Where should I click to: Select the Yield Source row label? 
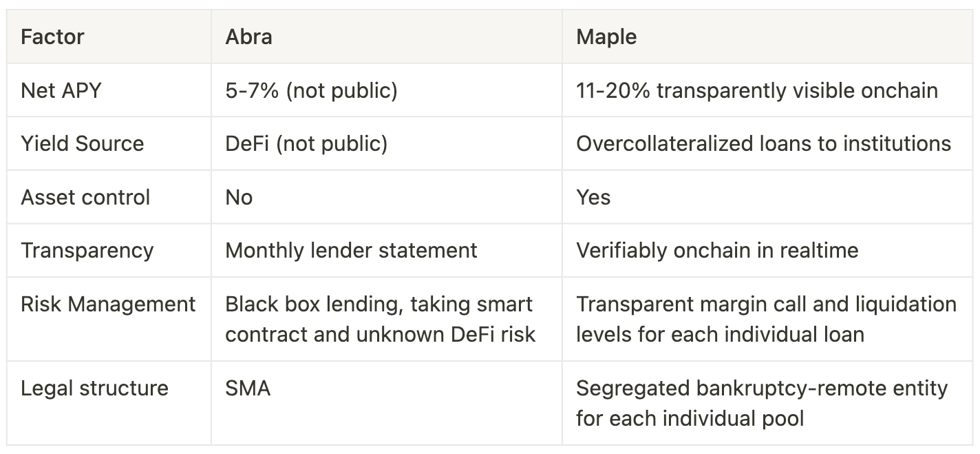point(109,143)
